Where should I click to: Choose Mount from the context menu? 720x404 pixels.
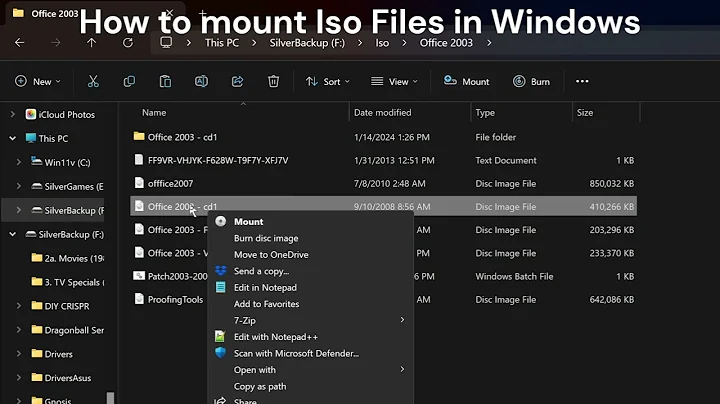[x=310, y=221]
